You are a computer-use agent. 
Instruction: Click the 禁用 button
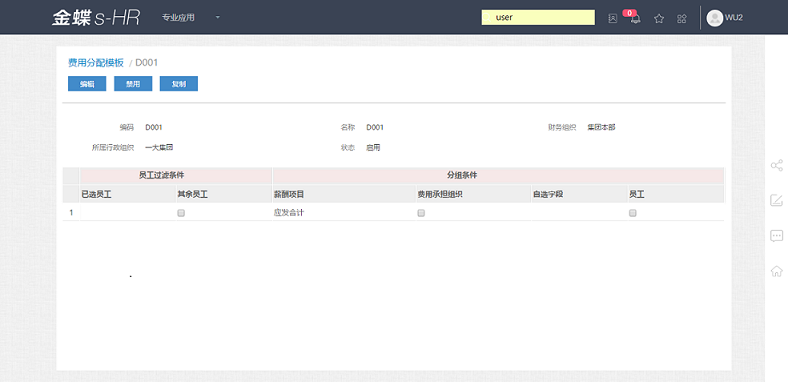[x=133, y=84]
